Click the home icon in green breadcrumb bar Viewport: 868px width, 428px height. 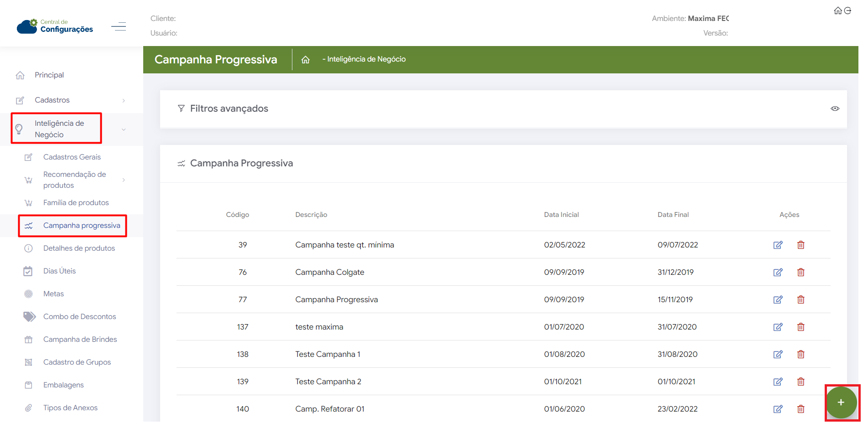(306, 60)
